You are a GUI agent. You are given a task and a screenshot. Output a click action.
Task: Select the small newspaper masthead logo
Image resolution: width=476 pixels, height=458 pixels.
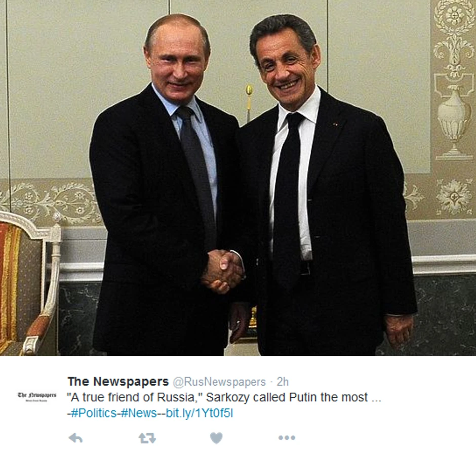point(37,396)
